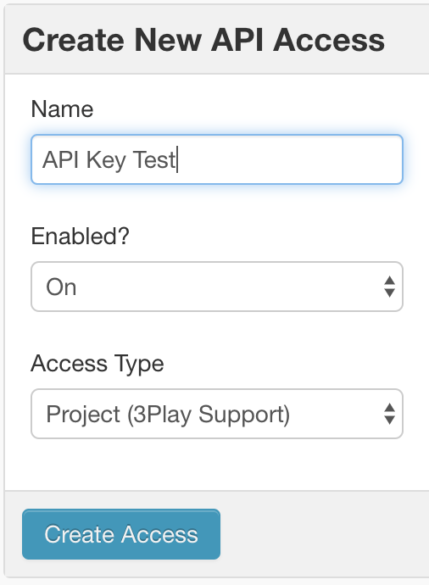Click the Create Access button
The height and width of the screenshot is (585, 429).
121,534
